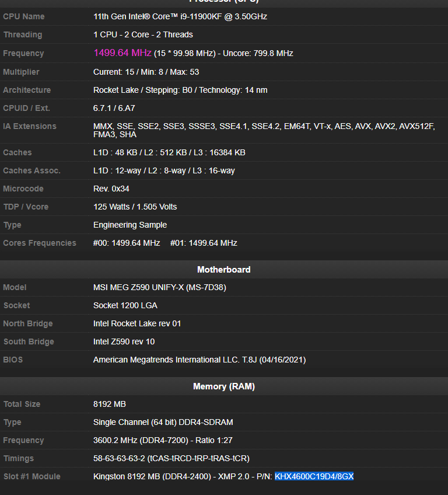Click the Multiplier label

(x=21, y=72)
